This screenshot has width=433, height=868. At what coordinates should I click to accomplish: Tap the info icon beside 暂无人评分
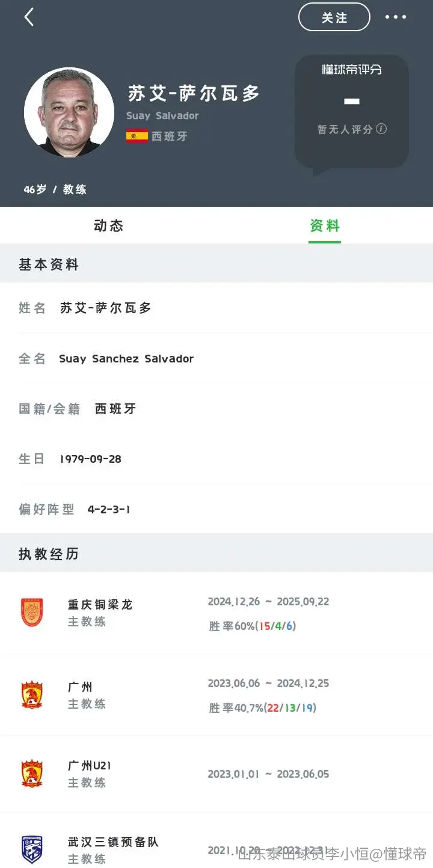point(381,129)
